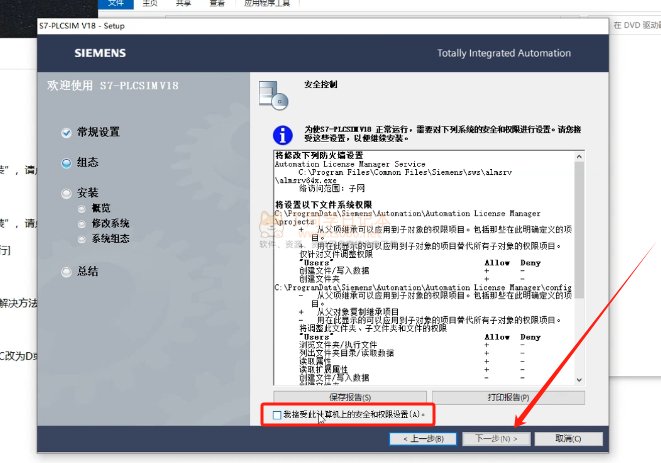Viewport: 661px width, 463px height.
Task: Open the 查看 tab in Explorer window
Action: tap(217, 3)
